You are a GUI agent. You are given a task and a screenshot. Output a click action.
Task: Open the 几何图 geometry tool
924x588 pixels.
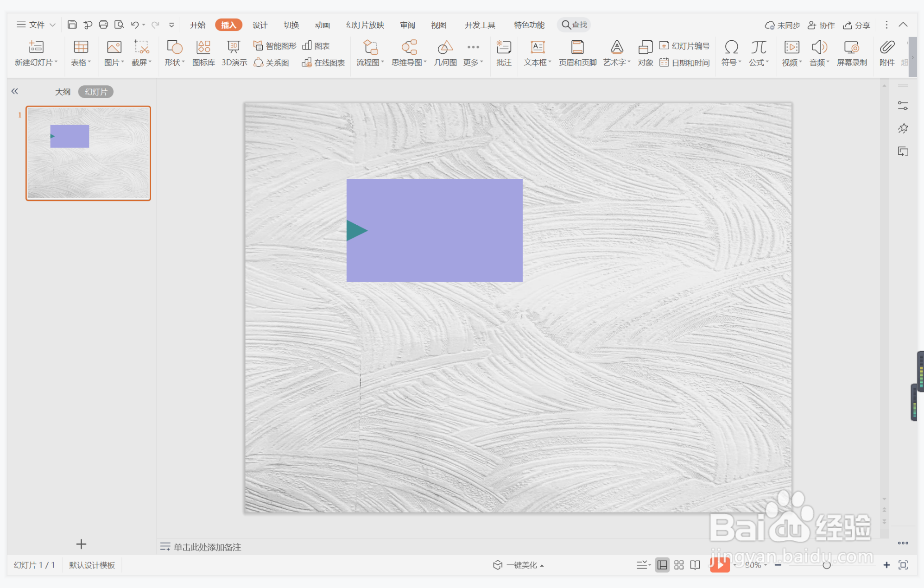pyautogui.click(x=445, y=53)
